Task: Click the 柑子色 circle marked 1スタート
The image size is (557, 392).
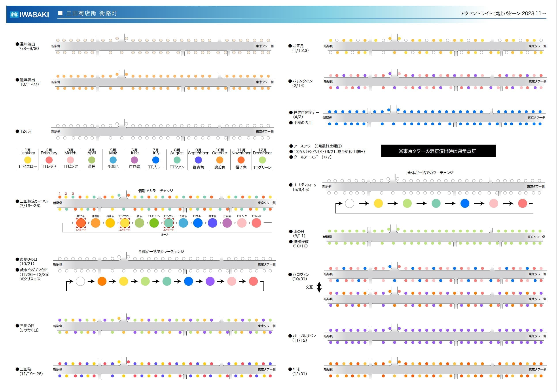Action: [81, 223]
